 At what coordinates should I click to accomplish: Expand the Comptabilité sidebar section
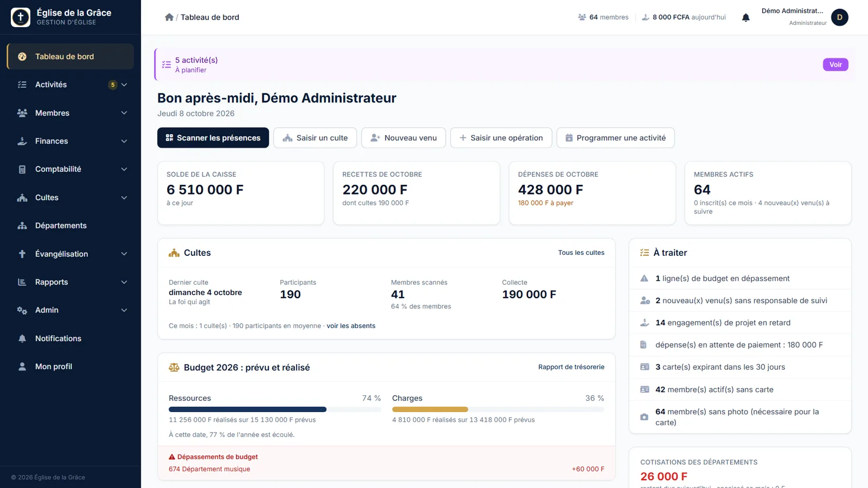(71, 169)
